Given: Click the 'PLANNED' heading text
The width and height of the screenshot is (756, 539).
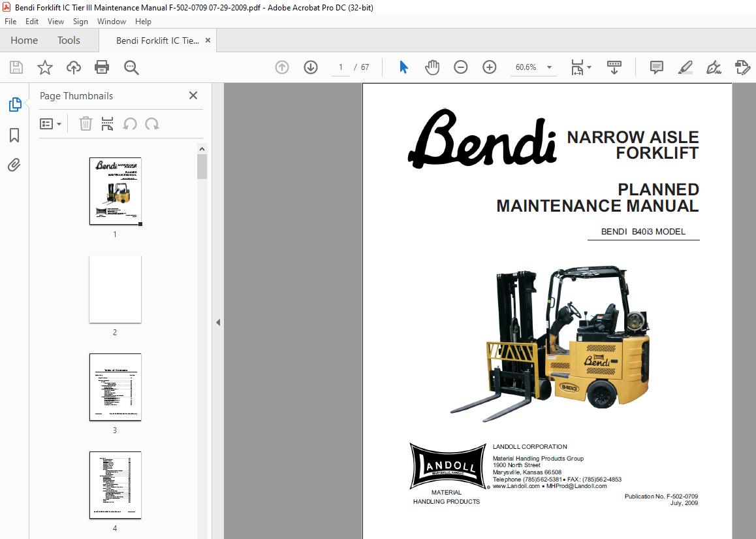Looking at the screenshot, I should [658, 189].
